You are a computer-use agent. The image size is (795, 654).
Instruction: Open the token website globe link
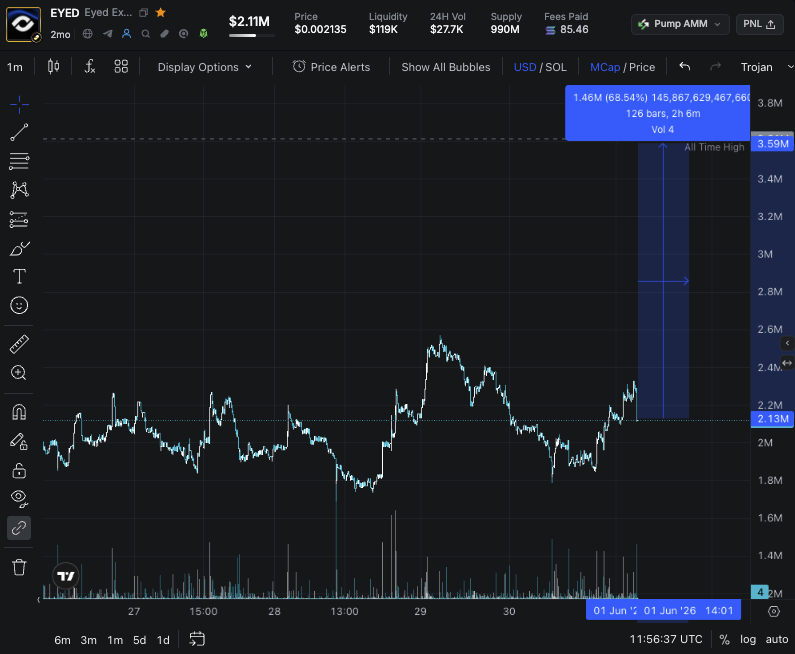click(88, 34)
